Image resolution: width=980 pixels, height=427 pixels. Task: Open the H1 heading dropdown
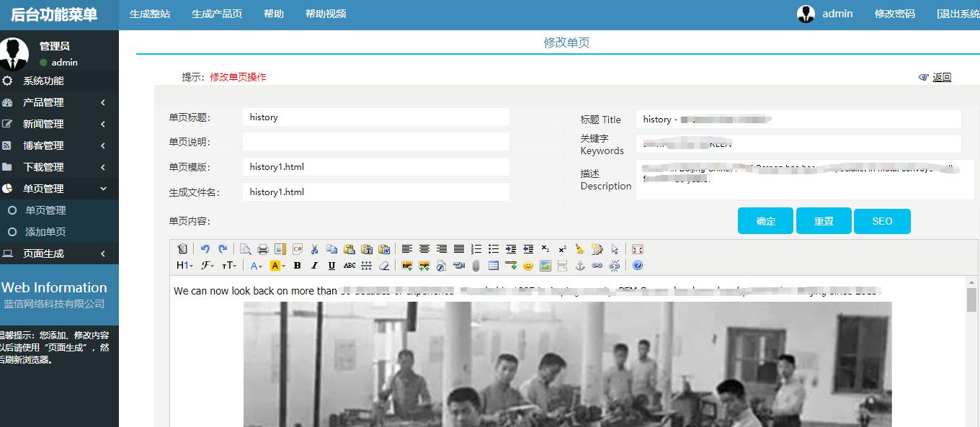[x=184, y=266]
